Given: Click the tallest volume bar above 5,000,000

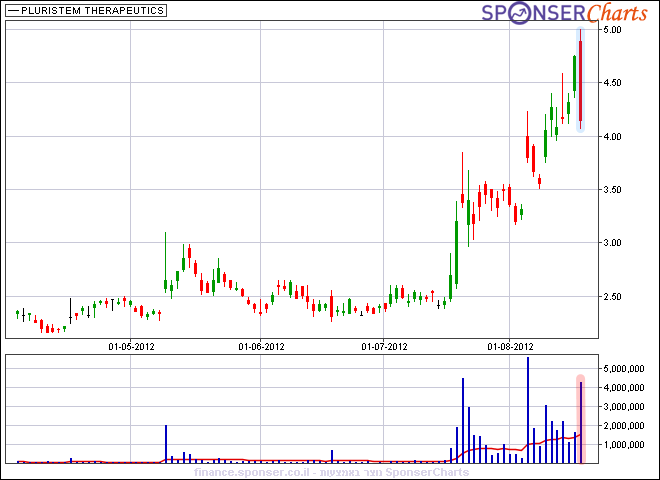Looking at the screenshot, I should pos(528,410).
